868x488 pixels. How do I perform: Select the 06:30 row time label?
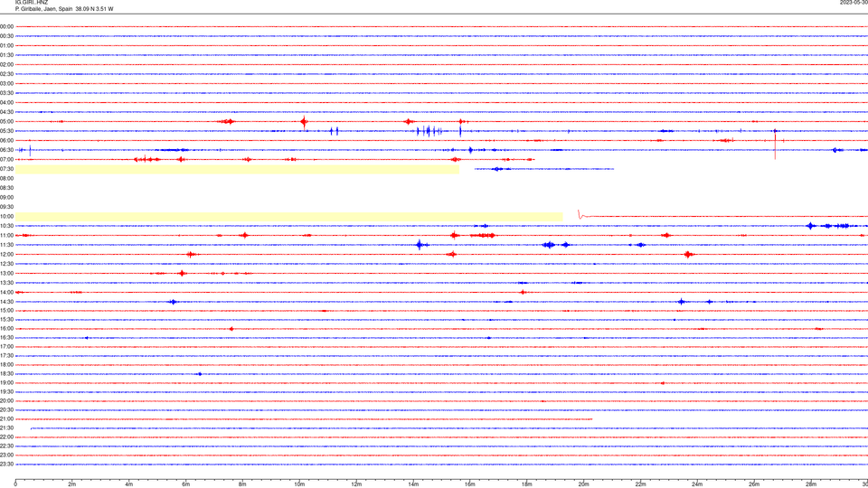(6, 150)
